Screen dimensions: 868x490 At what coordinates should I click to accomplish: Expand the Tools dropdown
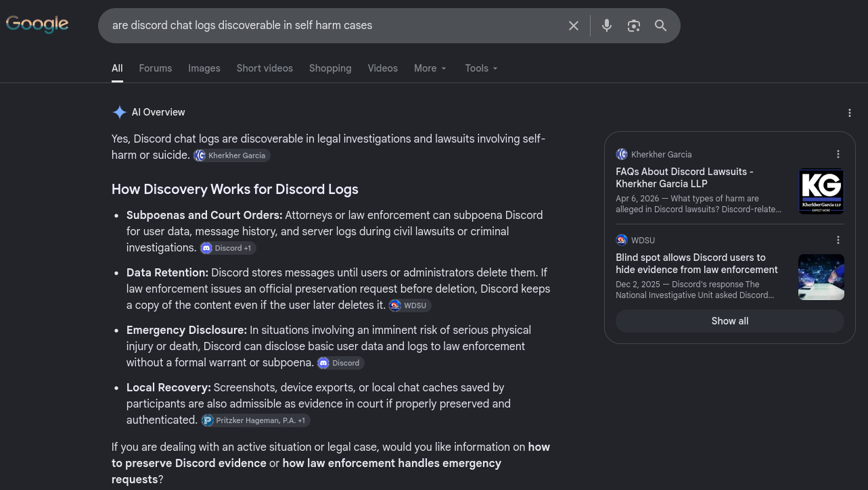pyautogui.click(x=482, y=68)
